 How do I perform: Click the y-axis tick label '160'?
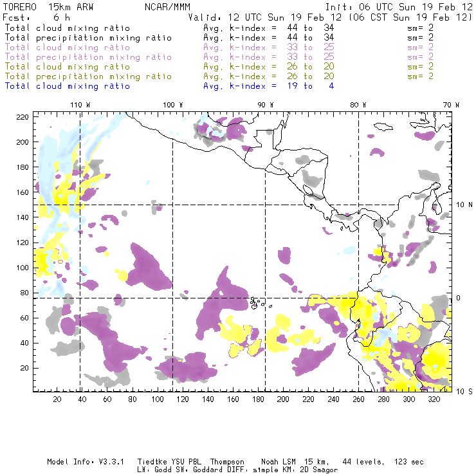click(22, 192)
